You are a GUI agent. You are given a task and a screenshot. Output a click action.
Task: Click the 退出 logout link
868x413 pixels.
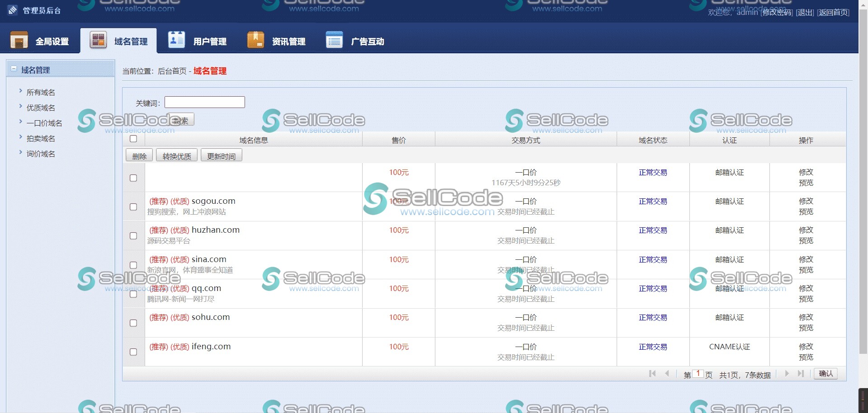click(x=804, y=13)
